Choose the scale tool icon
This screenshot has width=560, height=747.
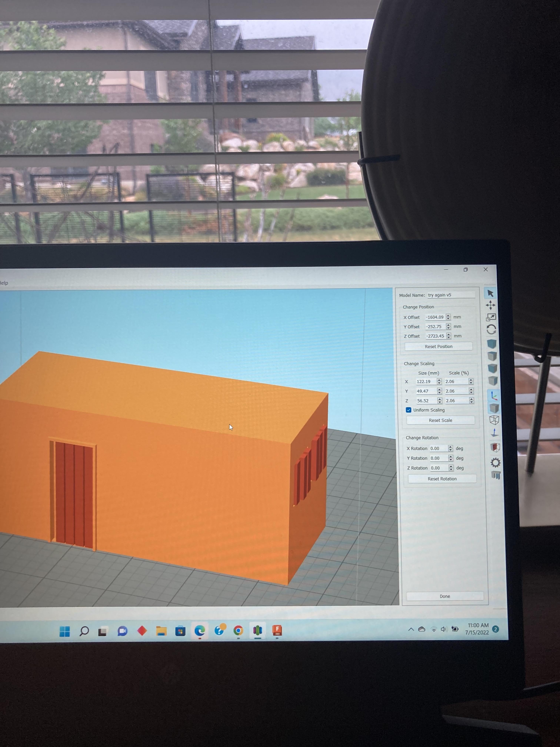click(x=491, y=317)
